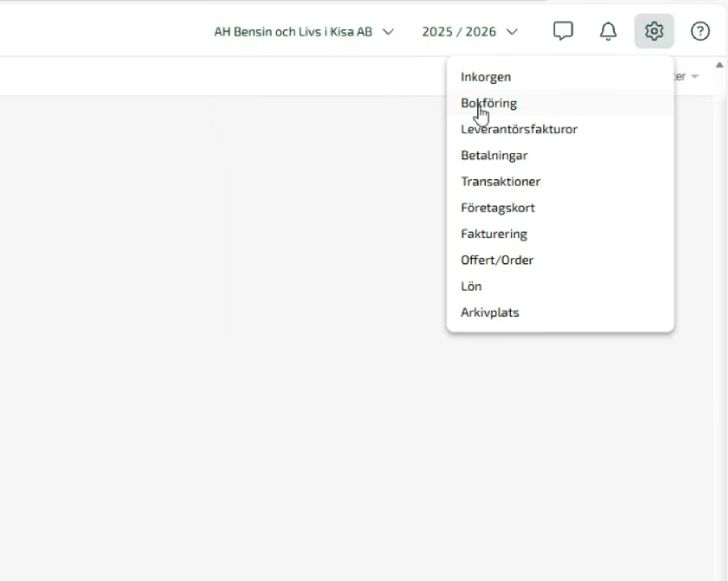The width and height of the screenshot is (728, 581).
Task: Select Inkorgen from the settings menu
Action: click(486, 77)
